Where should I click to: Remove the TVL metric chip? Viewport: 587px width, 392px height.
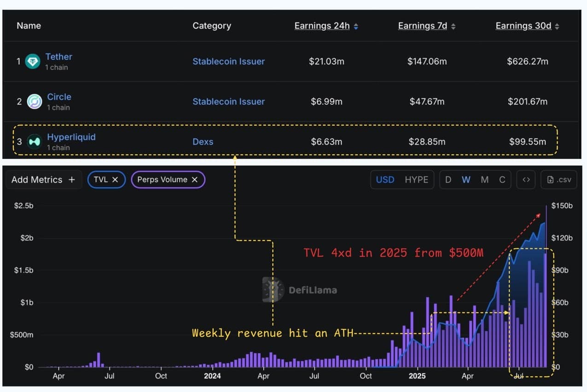pyautogui.click(x=115, y=179)
